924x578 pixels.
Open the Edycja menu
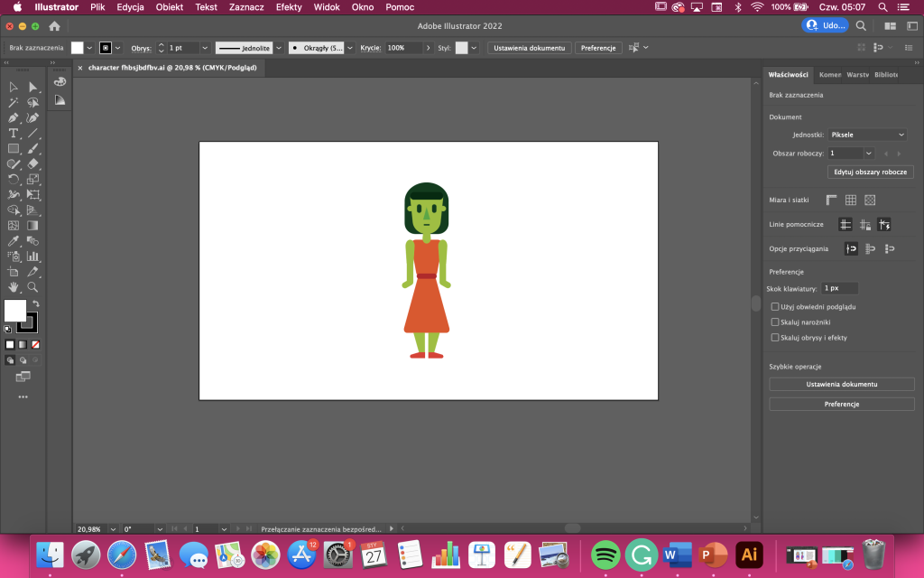(130, 7)
